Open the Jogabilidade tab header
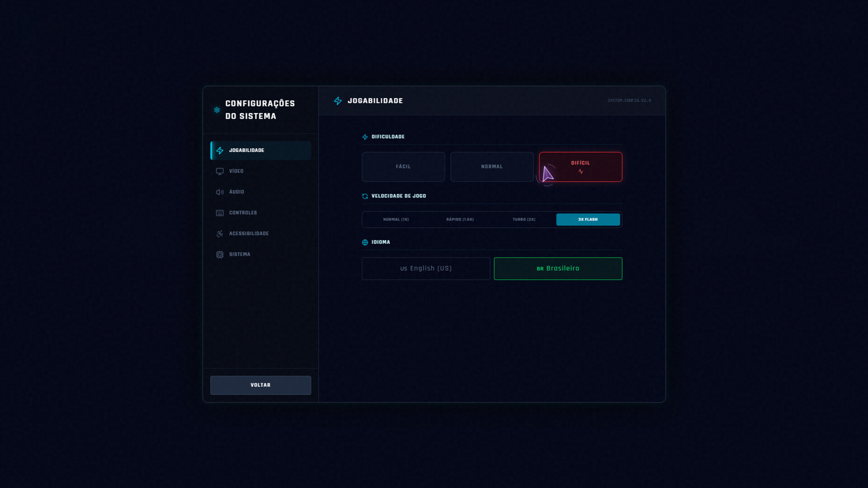Screen dimensions: 868x488 375,101
